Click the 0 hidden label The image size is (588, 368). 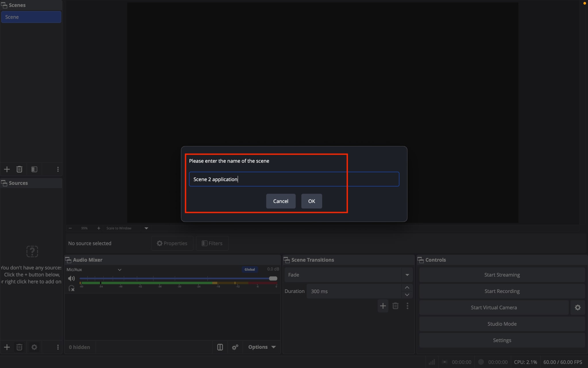click(x=79, y=347)
